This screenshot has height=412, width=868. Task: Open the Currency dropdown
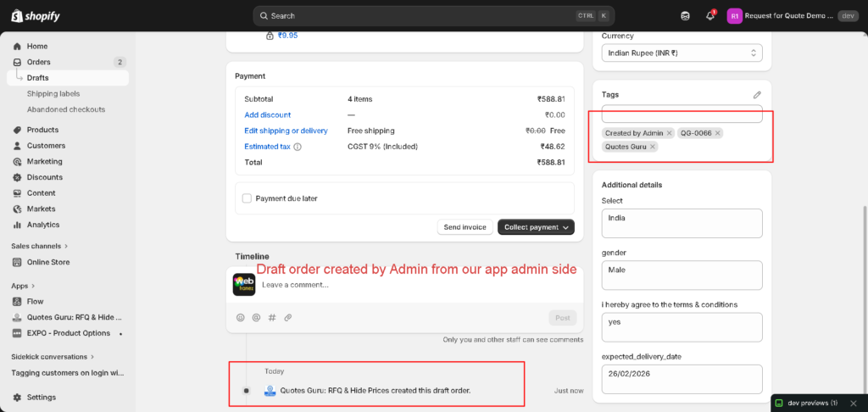682,53
